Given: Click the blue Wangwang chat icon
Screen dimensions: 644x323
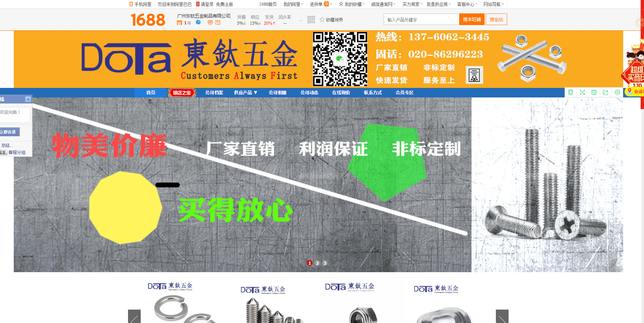Looking at the screenshot, I should [x=198, y=22].
